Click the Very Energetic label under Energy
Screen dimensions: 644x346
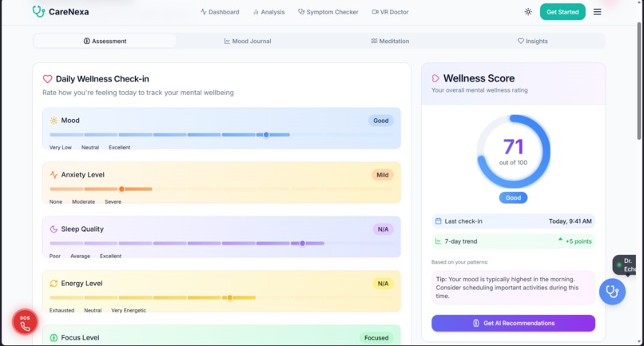[129, 310]
